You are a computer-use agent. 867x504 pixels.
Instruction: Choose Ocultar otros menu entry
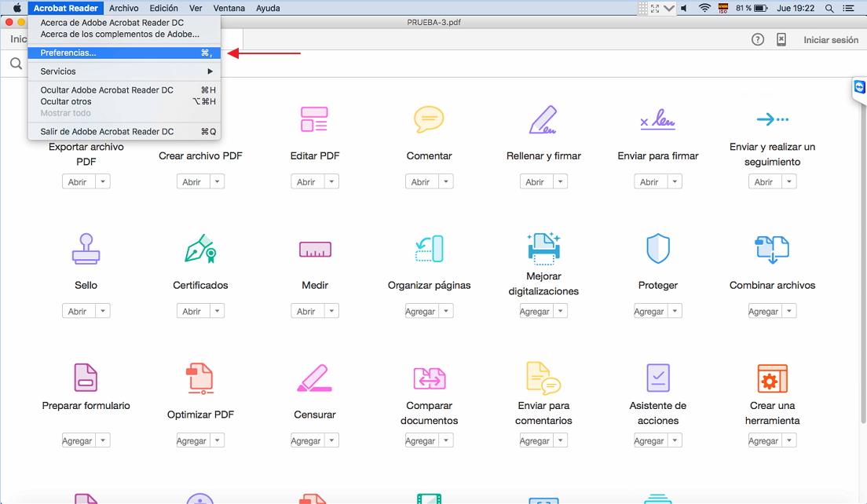pyautogui.click(x=124, y=102)
